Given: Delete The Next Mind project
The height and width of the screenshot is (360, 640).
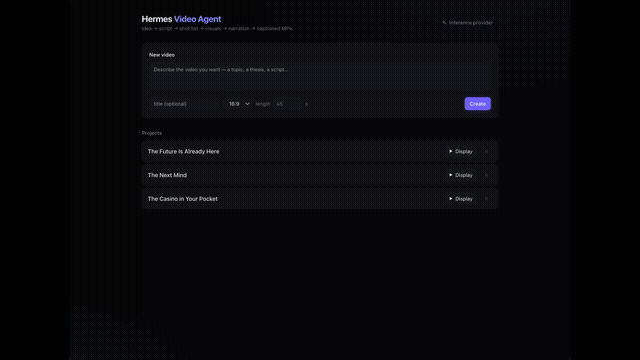Looking at the screenshot, I should click(486, 175).
